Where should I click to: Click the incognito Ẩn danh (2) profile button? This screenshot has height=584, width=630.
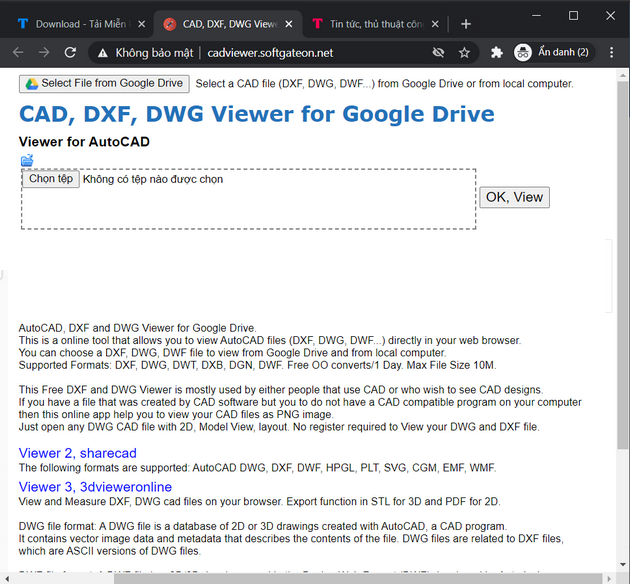coord(554,53)
